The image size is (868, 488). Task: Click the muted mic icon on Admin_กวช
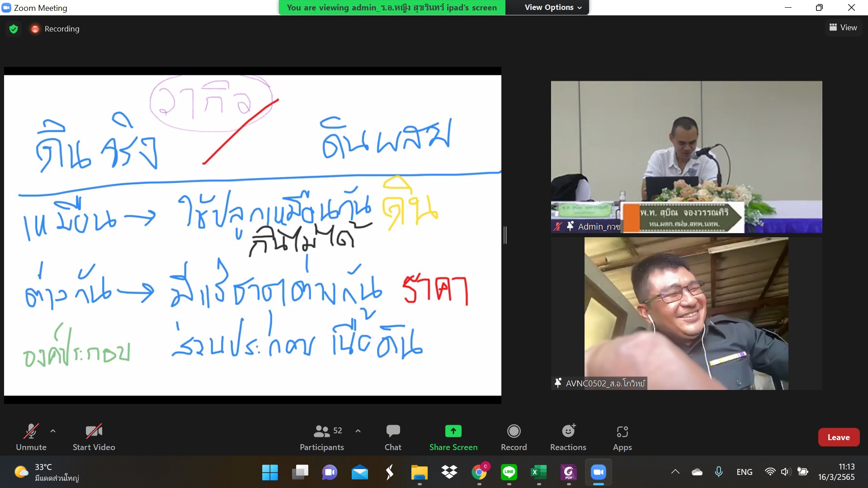point(558,226)
